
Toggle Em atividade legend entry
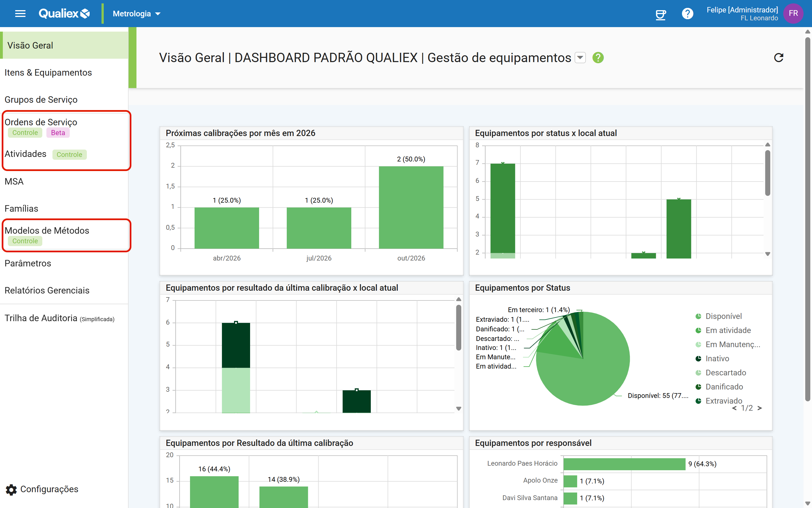point(723,330)
